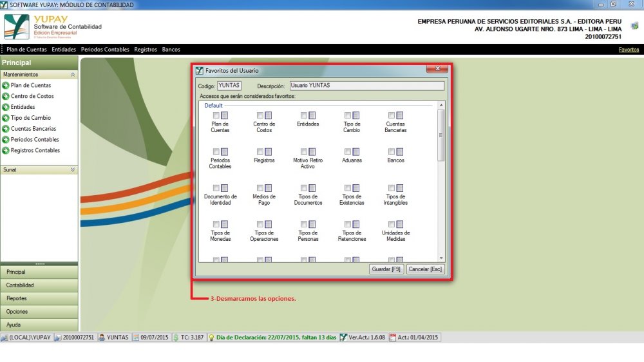Toggle the Plan de Cuentas checkbox
Viewport: 644px width, 362px height.
point(216,115)
